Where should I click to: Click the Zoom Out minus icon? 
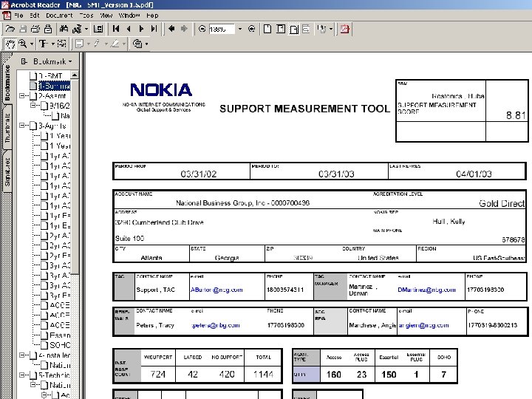[202, 29]
